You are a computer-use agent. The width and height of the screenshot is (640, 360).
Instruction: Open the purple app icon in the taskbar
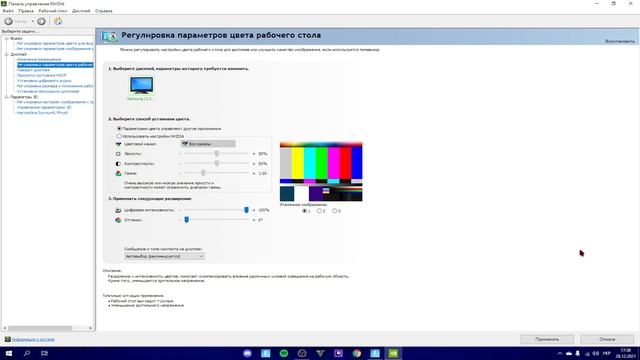[338, 353]
